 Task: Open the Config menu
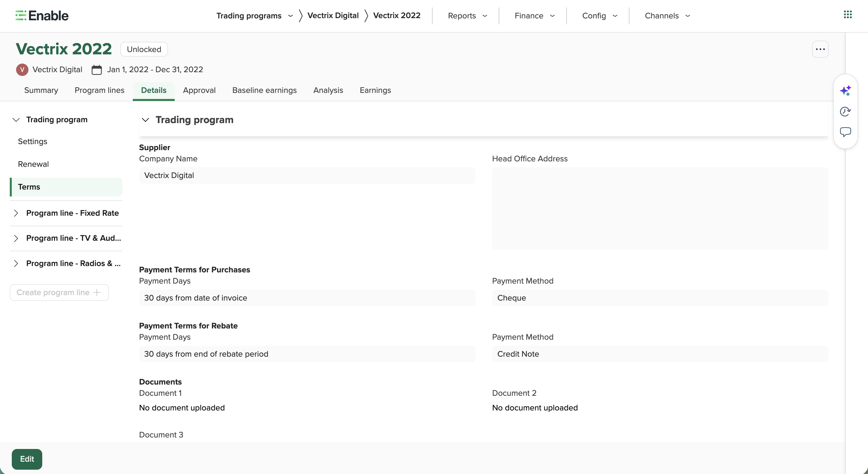pos(600,16)
